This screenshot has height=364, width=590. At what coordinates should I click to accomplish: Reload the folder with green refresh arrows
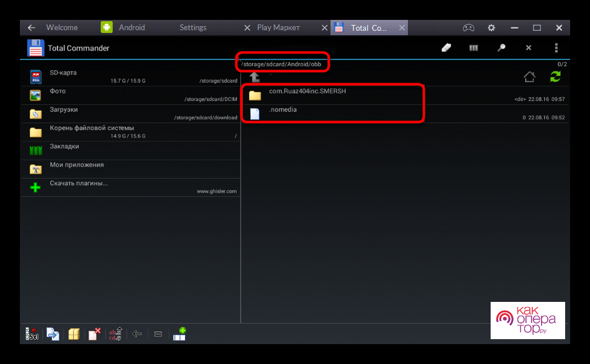click(x=555, y=76)
